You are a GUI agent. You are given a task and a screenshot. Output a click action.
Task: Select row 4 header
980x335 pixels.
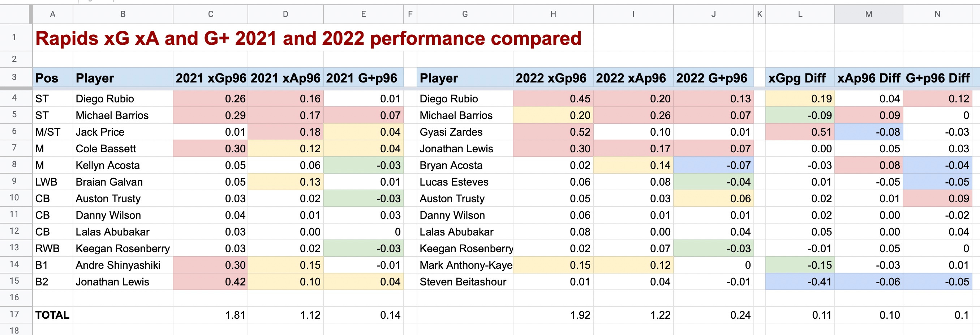[x=15, y=99]
